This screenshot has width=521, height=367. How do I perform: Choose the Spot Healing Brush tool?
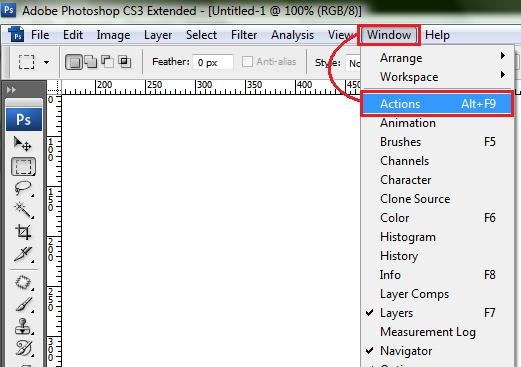tap(23, 283)
